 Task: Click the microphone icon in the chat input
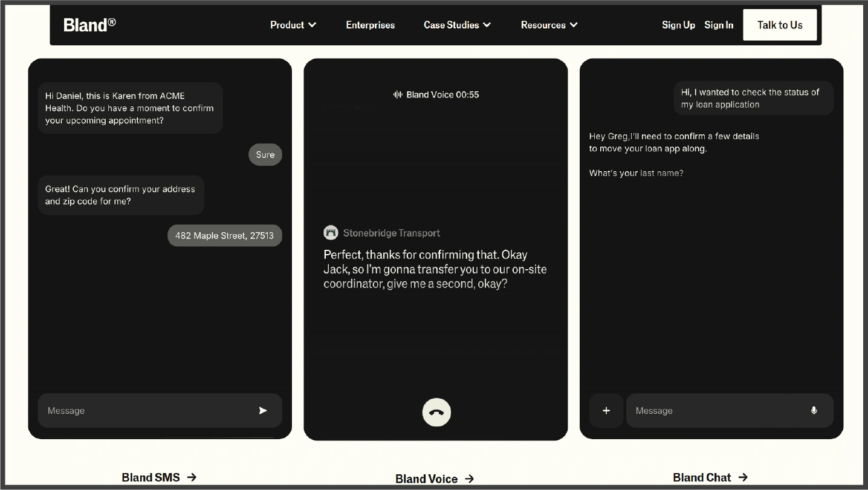(x=813, y=410)
